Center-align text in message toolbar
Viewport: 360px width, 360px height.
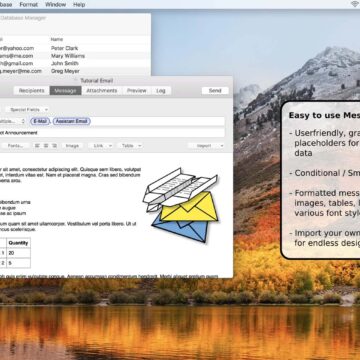coord(46,146)
